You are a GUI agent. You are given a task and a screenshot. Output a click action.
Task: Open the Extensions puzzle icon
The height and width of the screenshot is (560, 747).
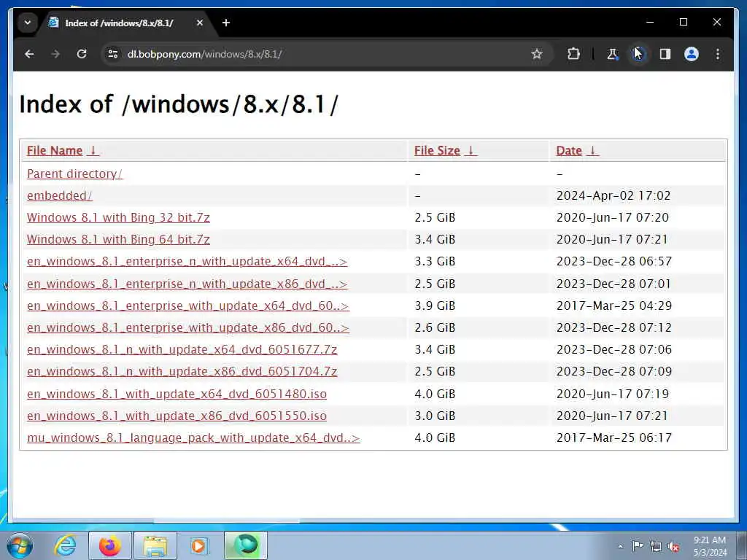(x=573, y=54)
